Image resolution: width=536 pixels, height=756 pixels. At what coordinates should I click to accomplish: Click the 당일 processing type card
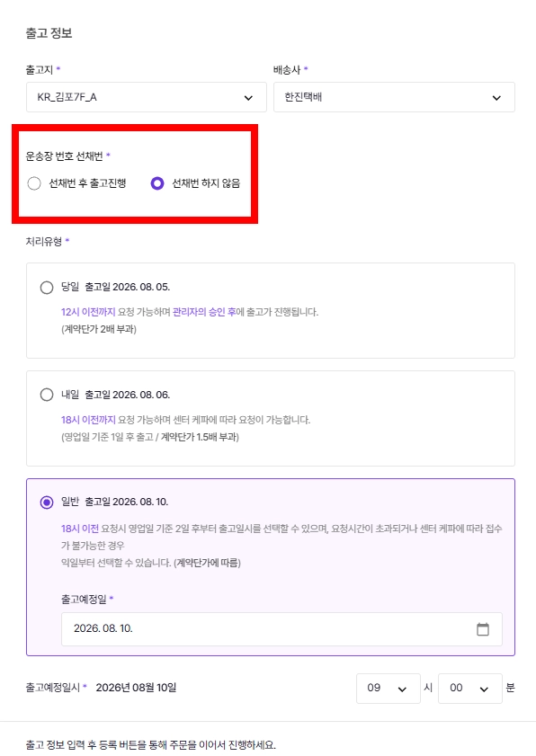[271, 310]
